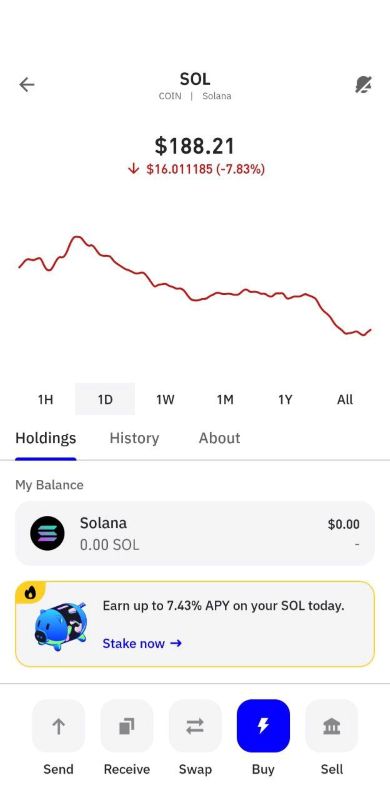This screenshot has height=800, width=390.
Task: Select the 1M chart timeframe
Action: [x=225, y=399]
